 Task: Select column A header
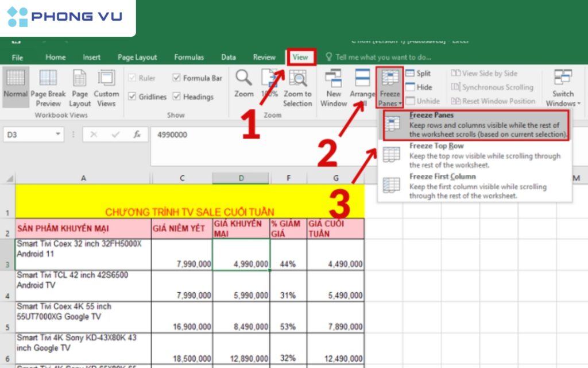[x=83, y=178]
